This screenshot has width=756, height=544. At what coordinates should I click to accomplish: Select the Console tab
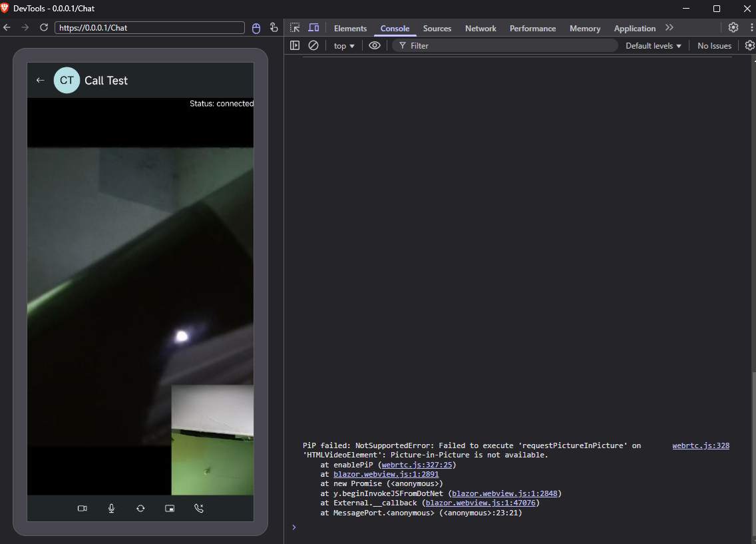pyautogui.click(x=395, y=29)
